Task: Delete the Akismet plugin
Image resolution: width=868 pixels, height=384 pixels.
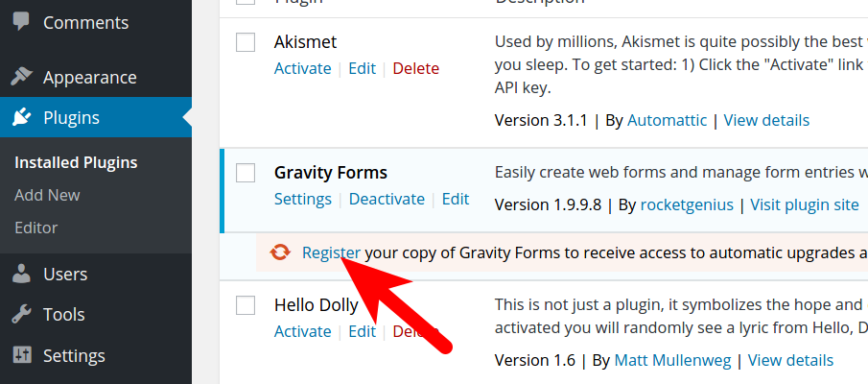Action: click(416, 68)
